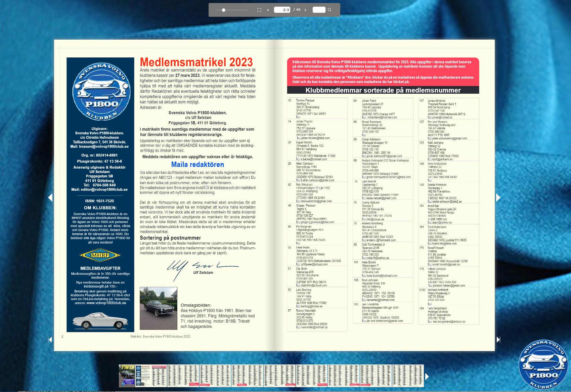Click the magnifier search icon

pyautogui.click(x=330, y=10)
